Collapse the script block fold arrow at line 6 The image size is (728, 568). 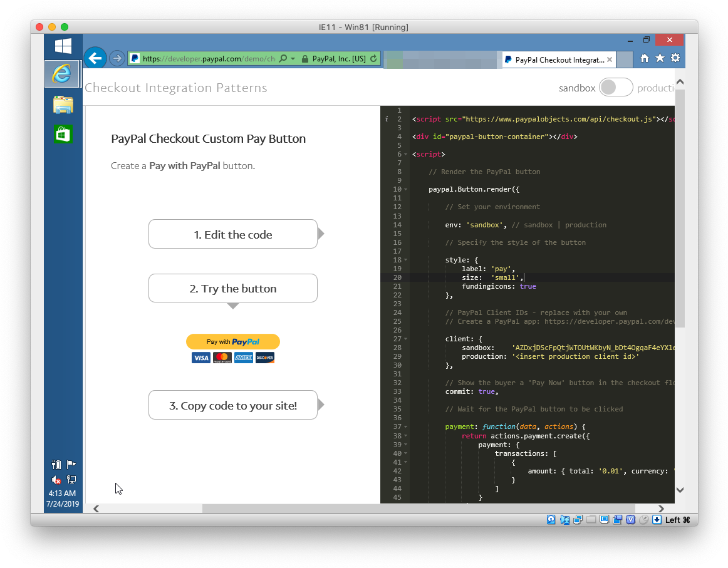[x=406, y=155]
